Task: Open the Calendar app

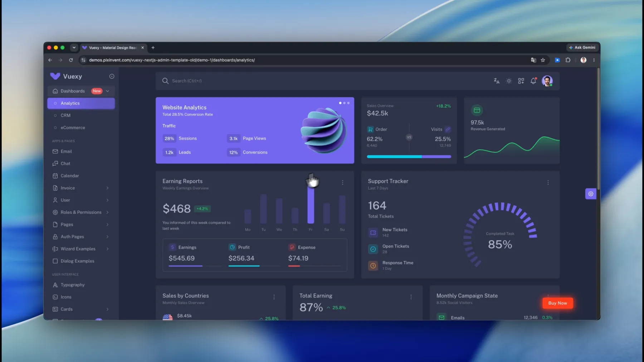Action: [81, 176]
